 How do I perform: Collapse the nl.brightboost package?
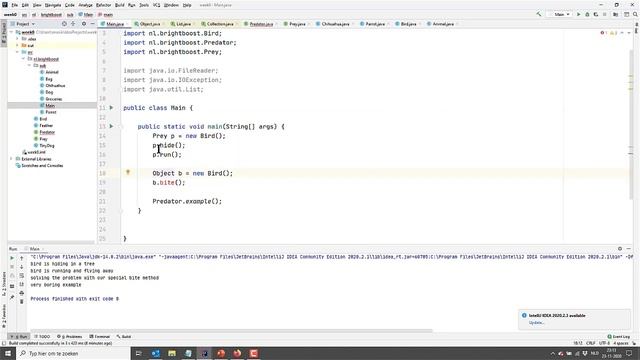(24, 59)
